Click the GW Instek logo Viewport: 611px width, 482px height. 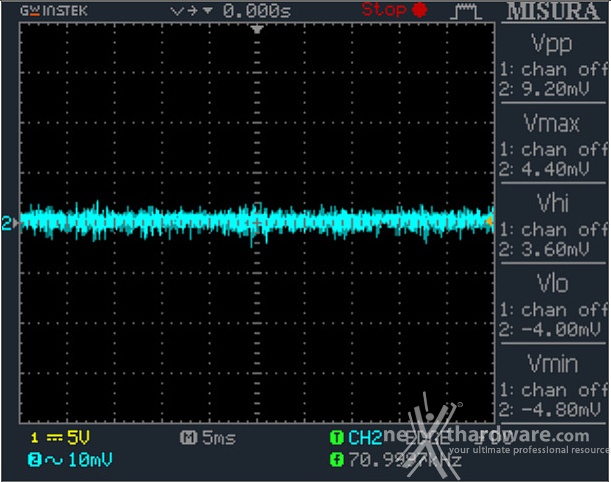coord(54,11)
